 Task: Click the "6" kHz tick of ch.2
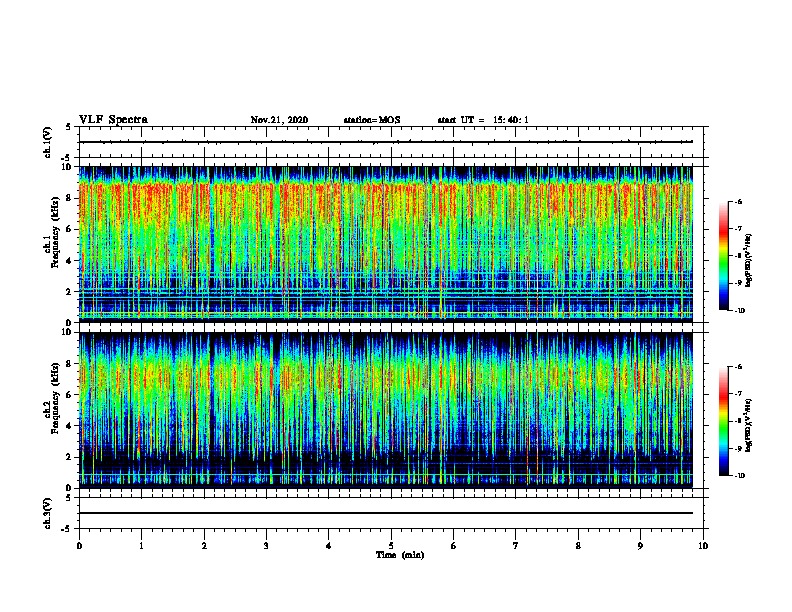coord(70,395)
